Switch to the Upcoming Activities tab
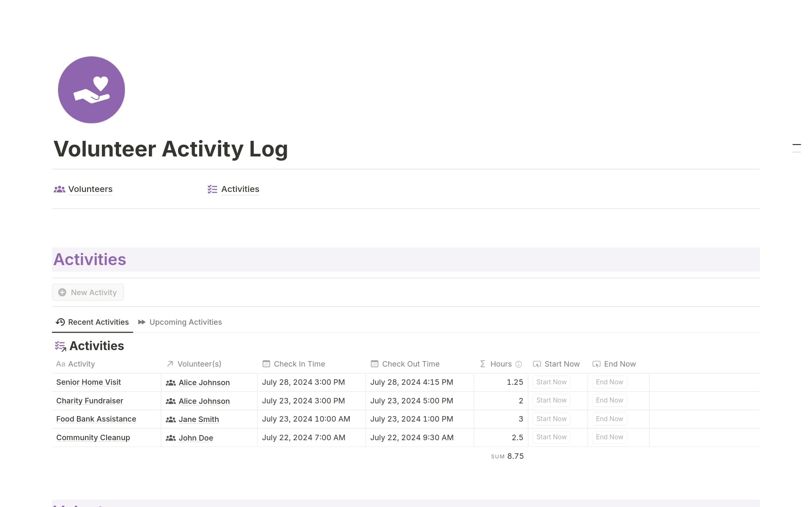 point(185,322)
